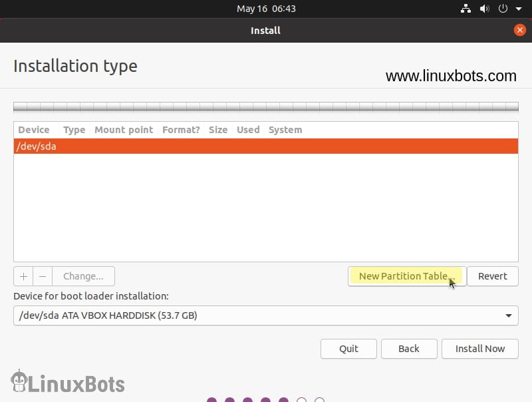Click the plus icon to add a partition

pyautogui.click(x=23, y=276)
